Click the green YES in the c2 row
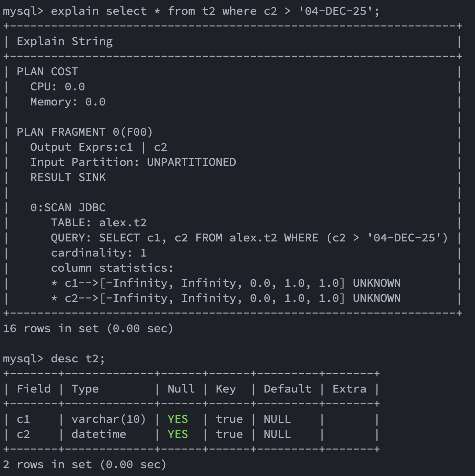475x476 pixels. point(178,434)
